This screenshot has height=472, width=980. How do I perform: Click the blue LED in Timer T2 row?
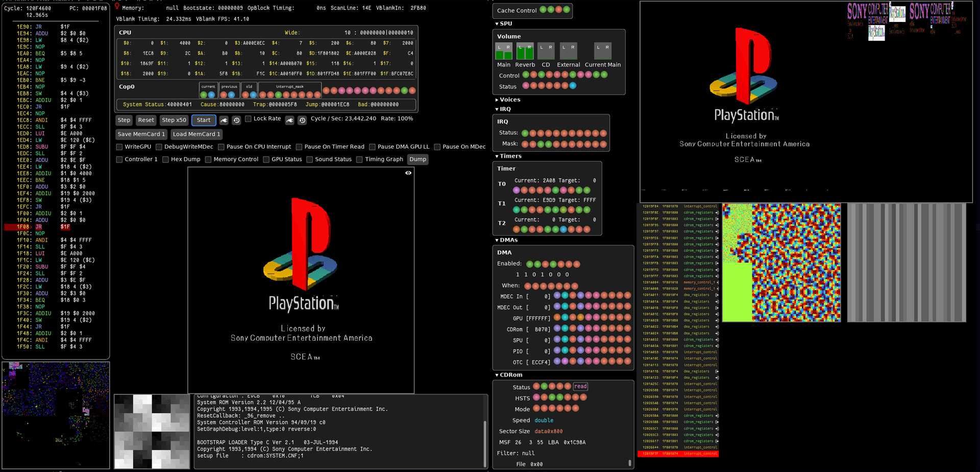click(x=563, y=229)
